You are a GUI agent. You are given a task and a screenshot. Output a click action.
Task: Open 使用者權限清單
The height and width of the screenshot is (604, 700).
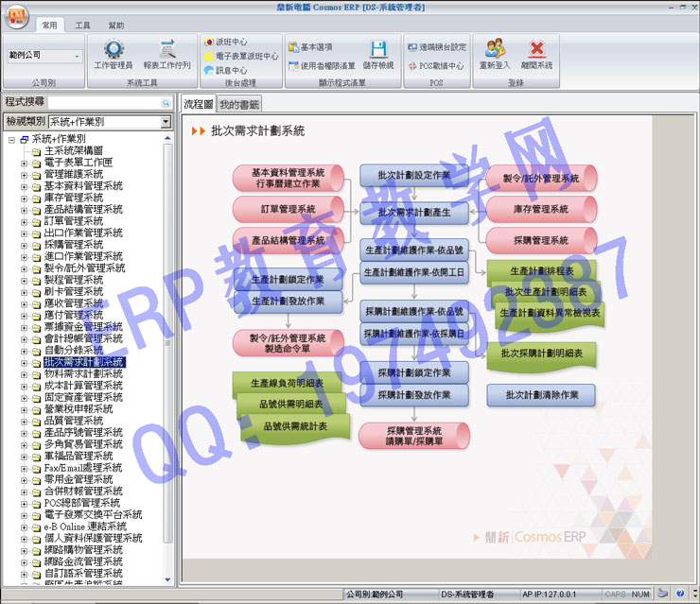click(322, 65)
